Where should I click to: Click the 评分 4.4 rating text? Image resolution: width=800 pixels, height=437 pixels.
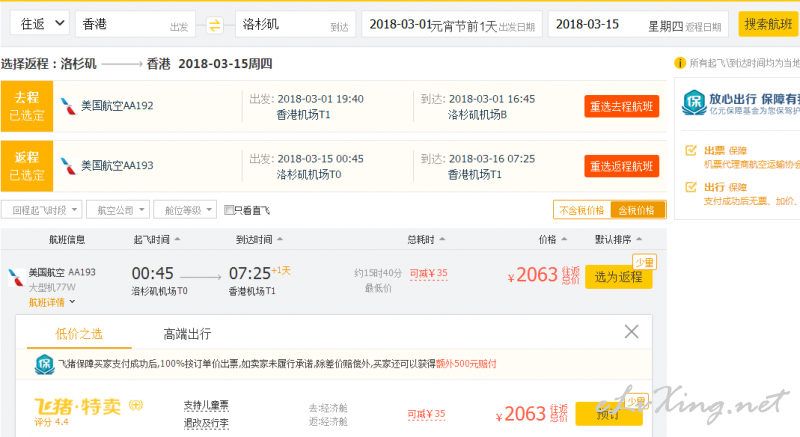[x=52, y=422]
